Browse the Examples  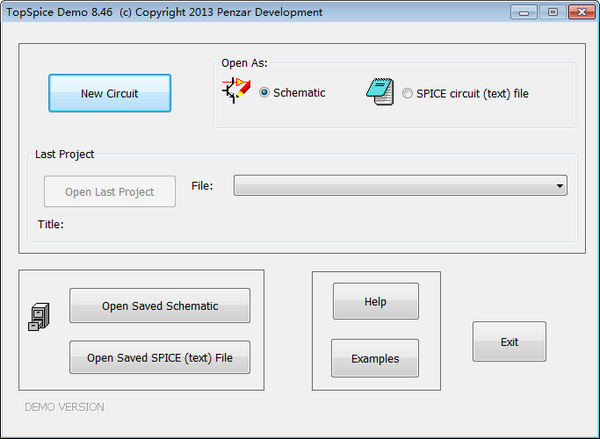(375, 358)
